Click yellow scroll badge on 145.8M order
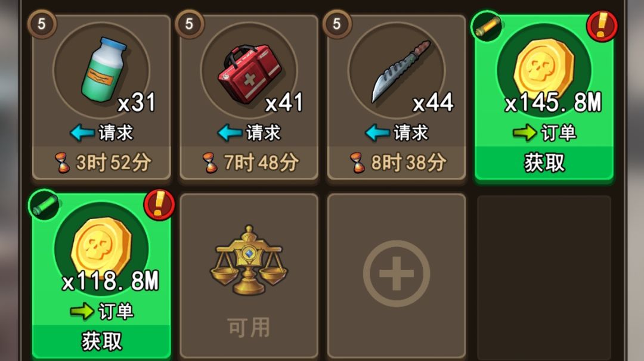The image size is (644, 361). pos(487,26)
